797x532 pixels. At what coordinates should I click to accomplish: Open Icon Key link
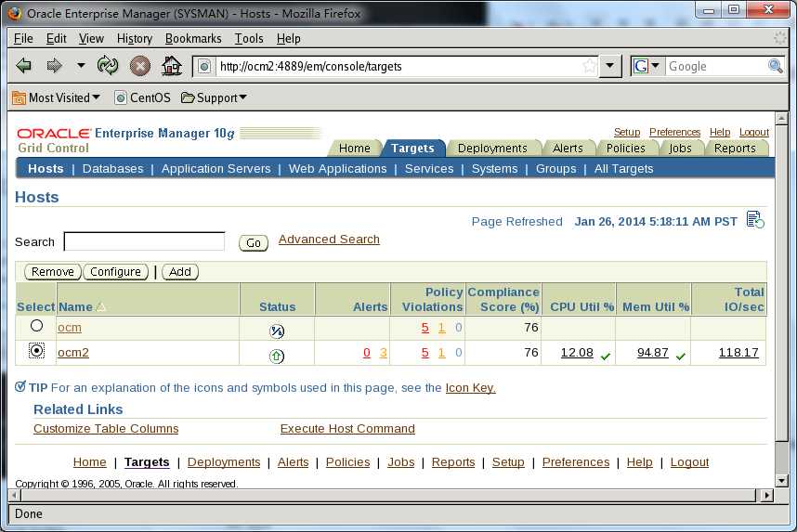pos(470,388)
